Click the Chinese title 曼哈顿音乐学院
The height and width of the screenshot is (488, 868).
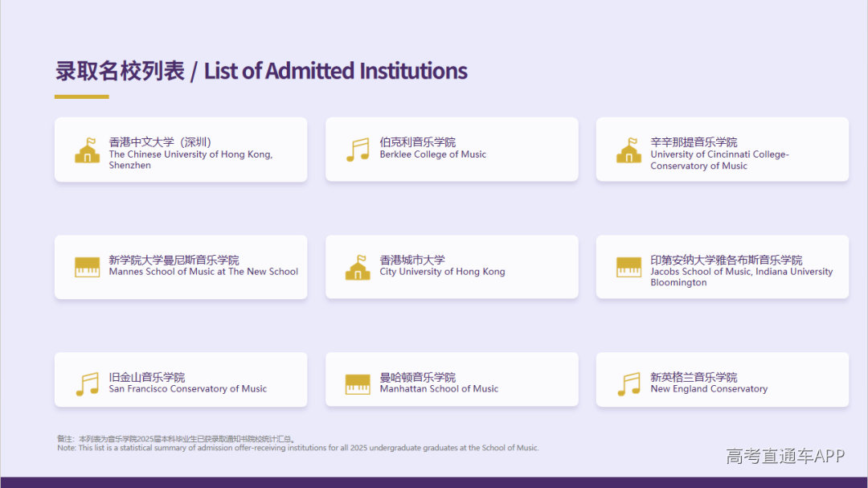click(x=418, y=377)
